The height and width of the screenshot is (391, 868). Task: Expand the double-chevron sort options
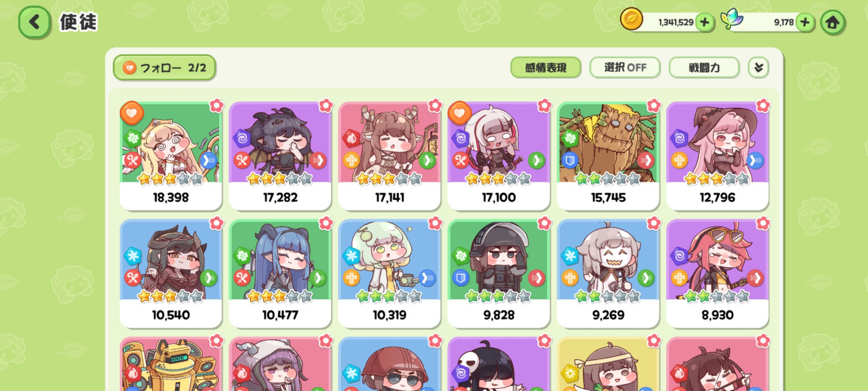tap(758, 68)
